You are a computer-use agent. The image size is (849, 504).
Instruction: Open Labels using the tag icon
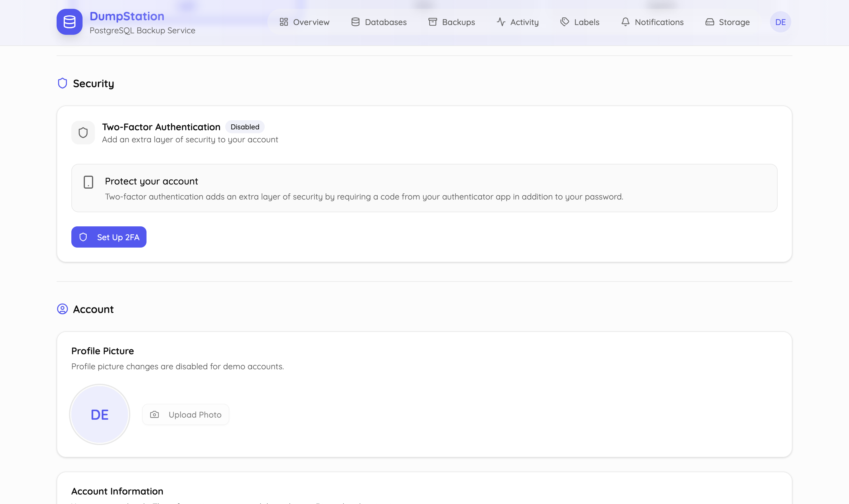(x=565, y=22)
